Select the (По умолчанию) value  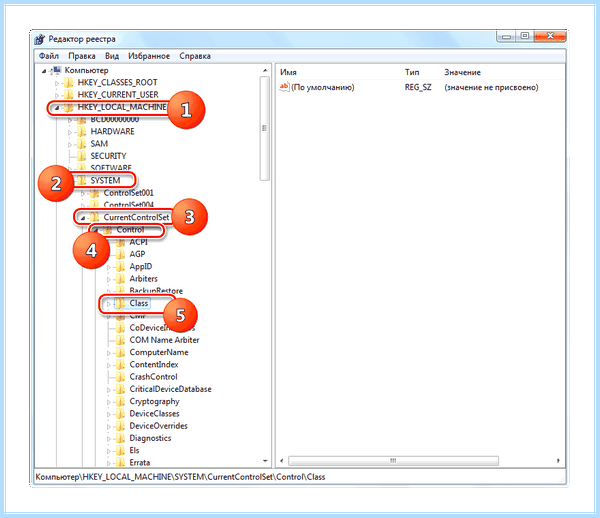point(323,87)
